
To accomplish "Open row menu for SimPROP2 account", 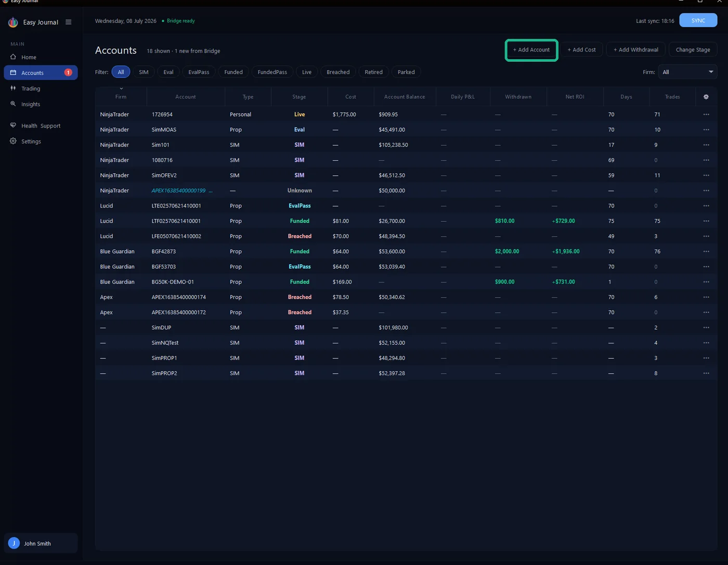I will (x=706, y=373).
